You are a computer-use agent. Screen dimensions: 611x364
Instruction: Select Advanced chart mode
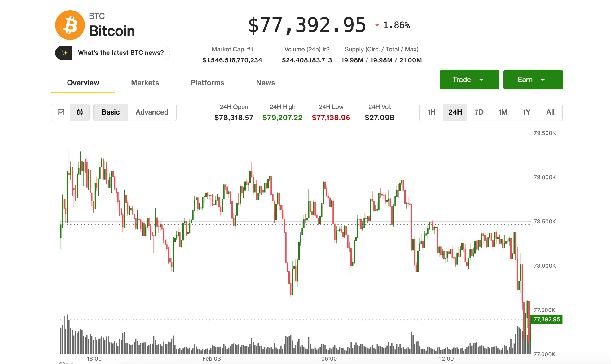(152, 112)
